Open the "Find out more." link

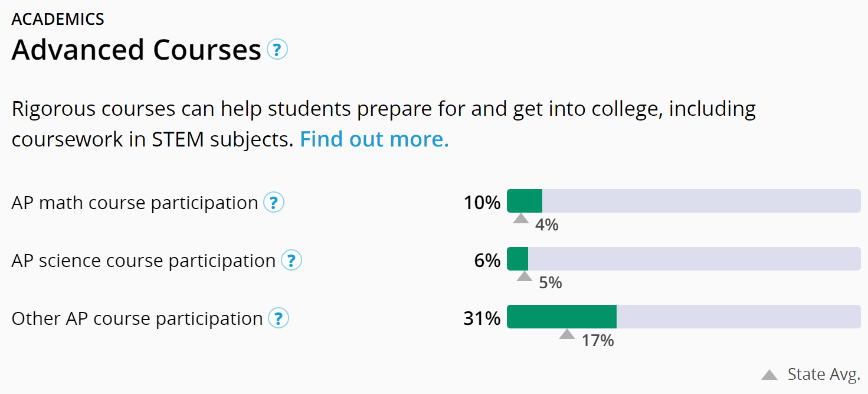(x=374, y=139)
